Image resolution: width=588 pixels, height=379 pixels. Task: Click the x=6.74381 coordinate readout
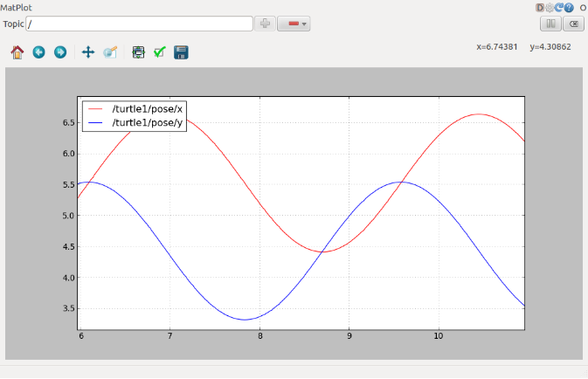pos(497,47)
